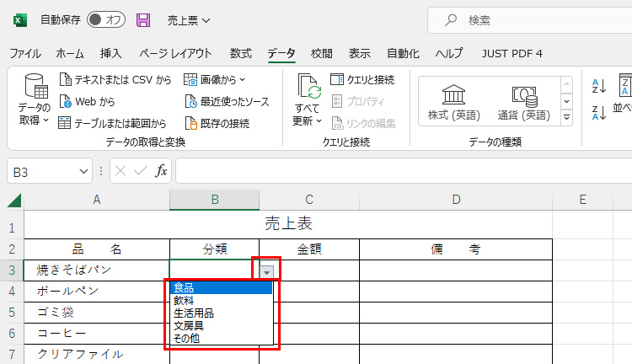This screenshot has height=364, width=632.
Task: Expand the Name Box dropdown
Action: tap(83, 171)
